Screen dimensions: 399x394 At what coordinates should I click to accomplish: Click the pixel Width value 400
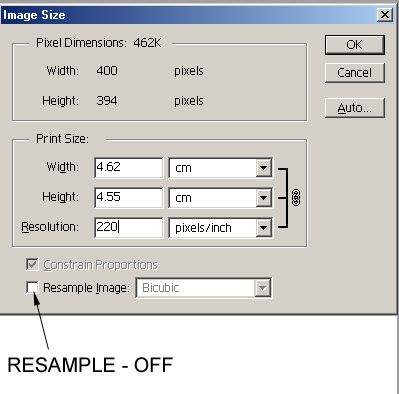(107, 71)
